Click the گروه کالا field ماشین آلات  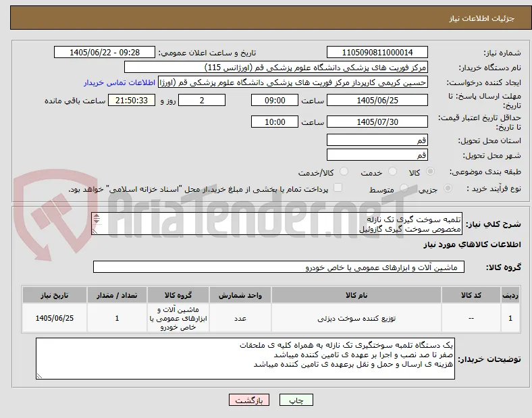pos(279,267)
